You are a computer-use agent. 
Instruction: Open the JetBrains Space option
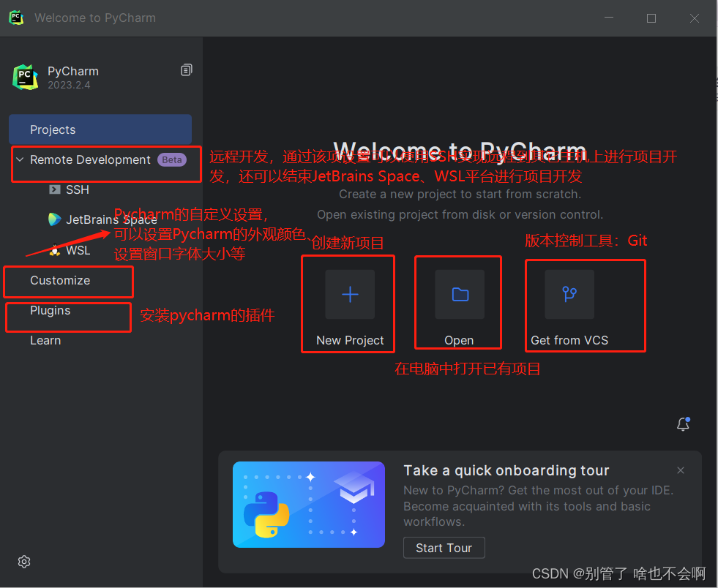click(x=111, y=219)
